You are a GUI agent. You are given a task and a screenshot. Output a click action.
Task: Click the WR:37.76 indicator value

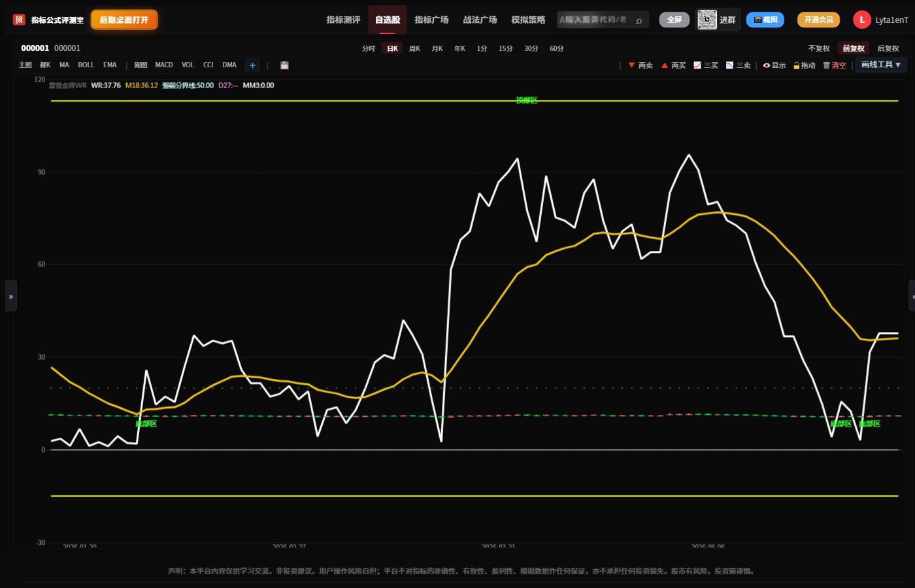click(106, 86)
